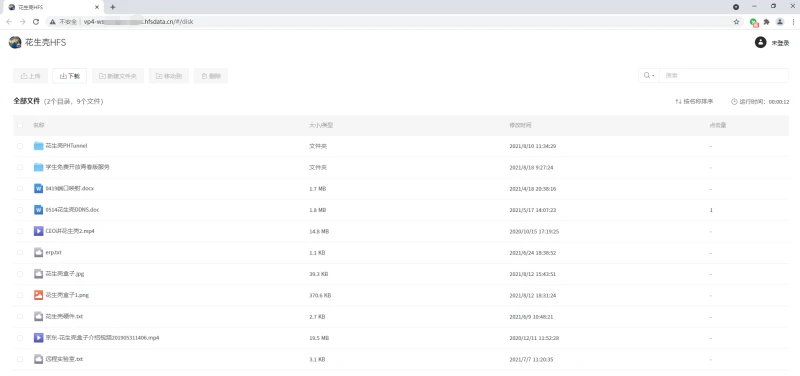Click the hit count 1 for 0514花生壳DDNS.doc
This screenshot has height=376, width=800.
point(711,210)
